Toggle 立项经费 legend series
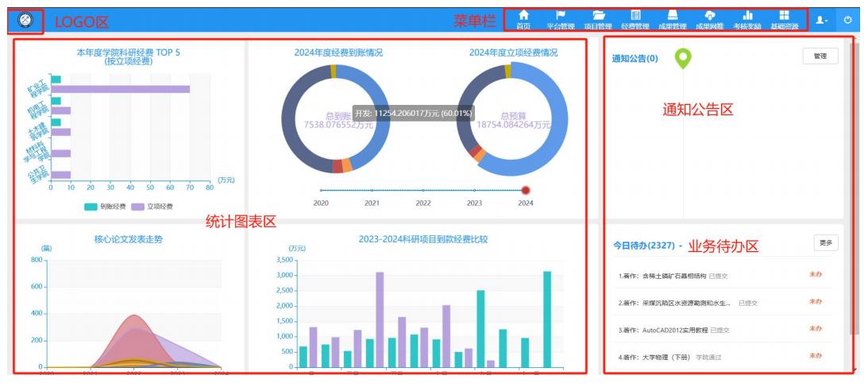This screenshot has height=387, width=868. tap(151, 207)
